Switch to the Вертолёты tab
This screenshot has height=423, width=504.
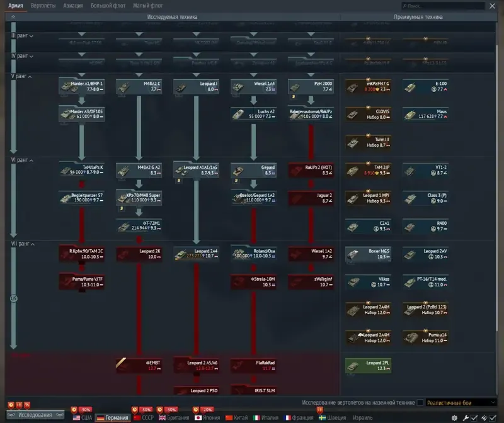point(43,6)
